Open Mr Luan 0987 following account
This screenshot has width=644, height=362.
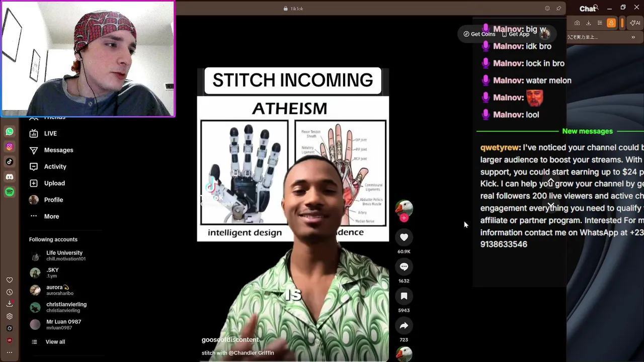55,324
